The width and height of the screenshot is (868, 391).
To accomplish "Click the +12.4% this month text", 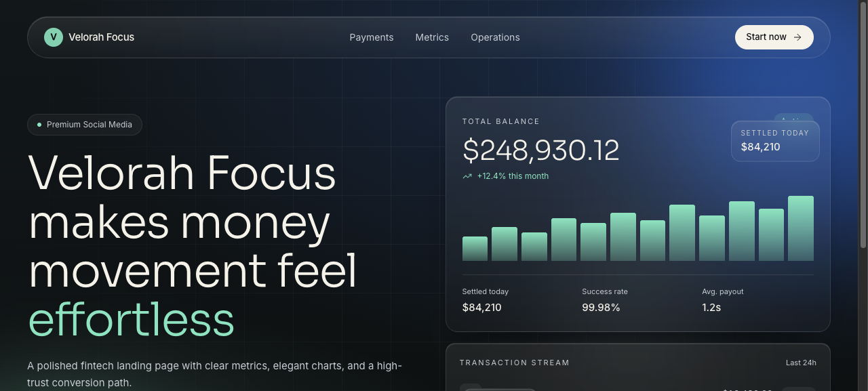I will pos(513,176).
